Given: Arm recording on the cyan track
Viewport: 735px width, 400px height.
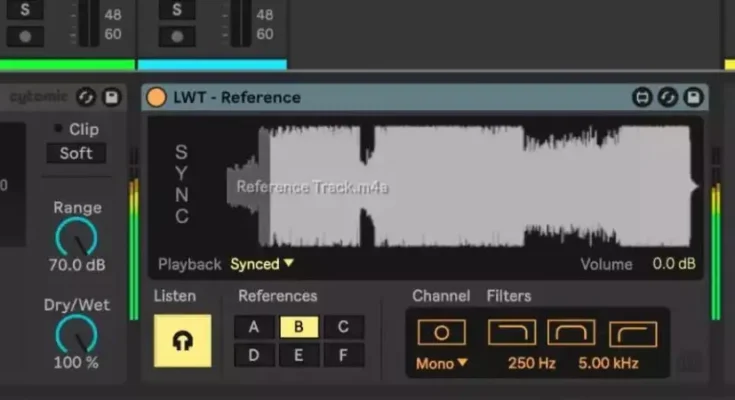Looking at the screenshot, I should (176, 34).
